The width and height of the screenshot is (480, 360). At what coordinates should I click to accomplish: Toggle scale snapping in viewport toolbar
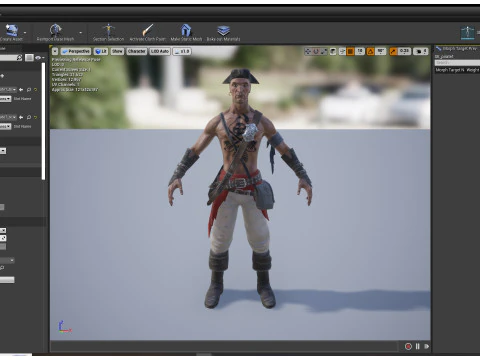(393, 51)
